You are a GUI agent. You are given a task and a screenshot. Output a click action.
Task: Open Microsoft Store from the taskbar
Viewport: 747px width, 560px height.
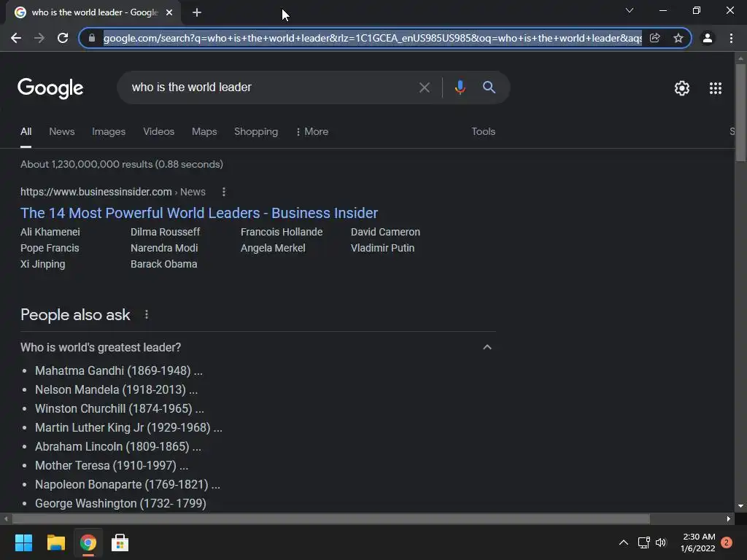click(x=120, y=542)
